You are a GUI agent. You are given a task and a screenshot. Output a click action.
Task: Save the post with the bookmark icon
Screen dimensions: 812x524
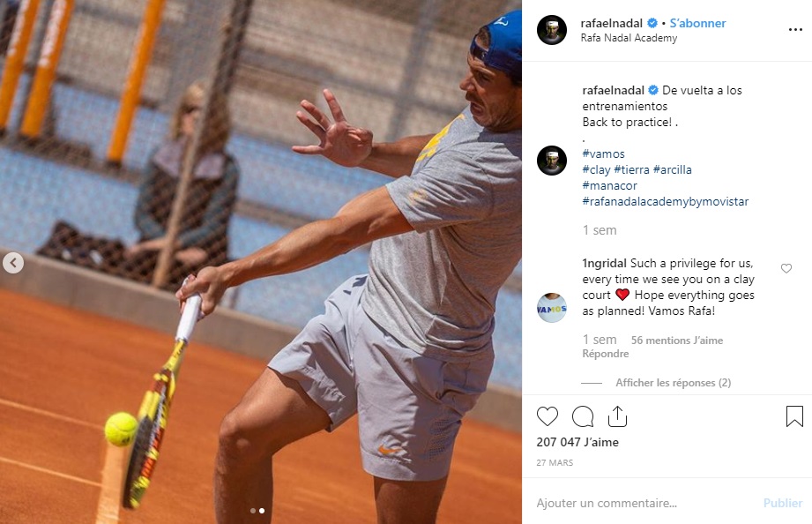794,416
